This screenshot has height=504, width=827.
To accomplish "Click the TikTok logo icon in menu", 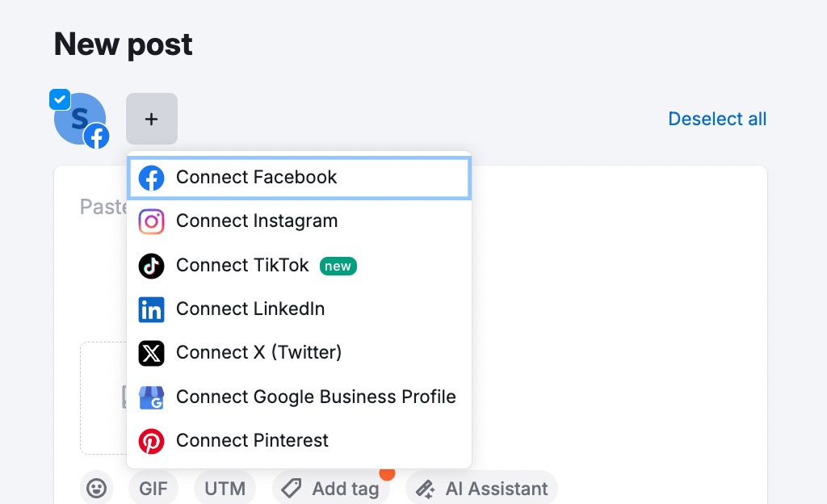I will (x=151, y=266).
